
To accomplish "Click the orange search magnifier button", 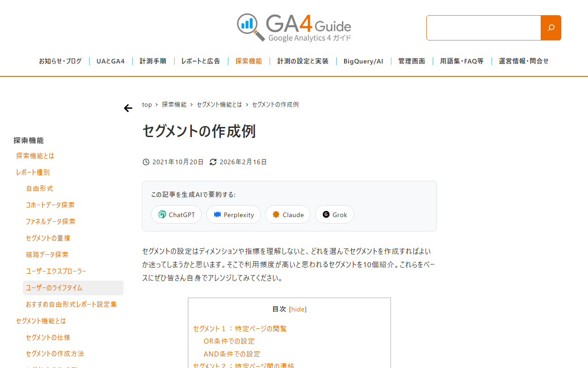I will 551,28.
